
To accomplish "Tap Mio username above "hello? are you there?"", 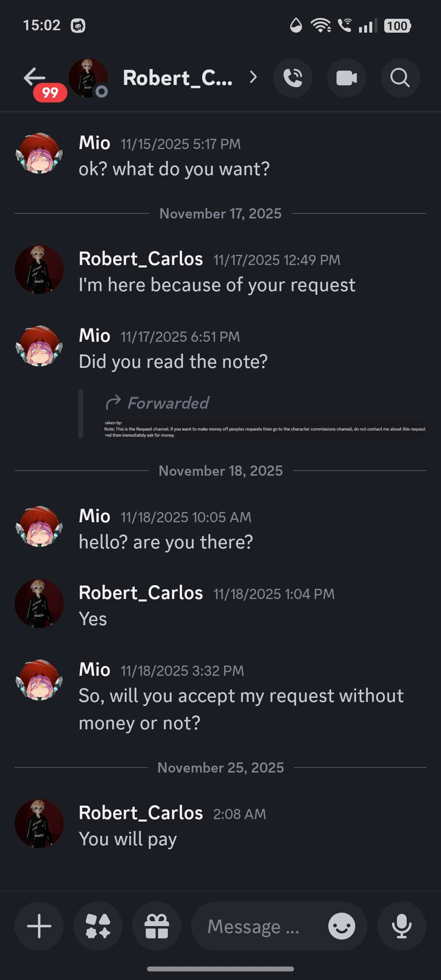I will point(94,516).
